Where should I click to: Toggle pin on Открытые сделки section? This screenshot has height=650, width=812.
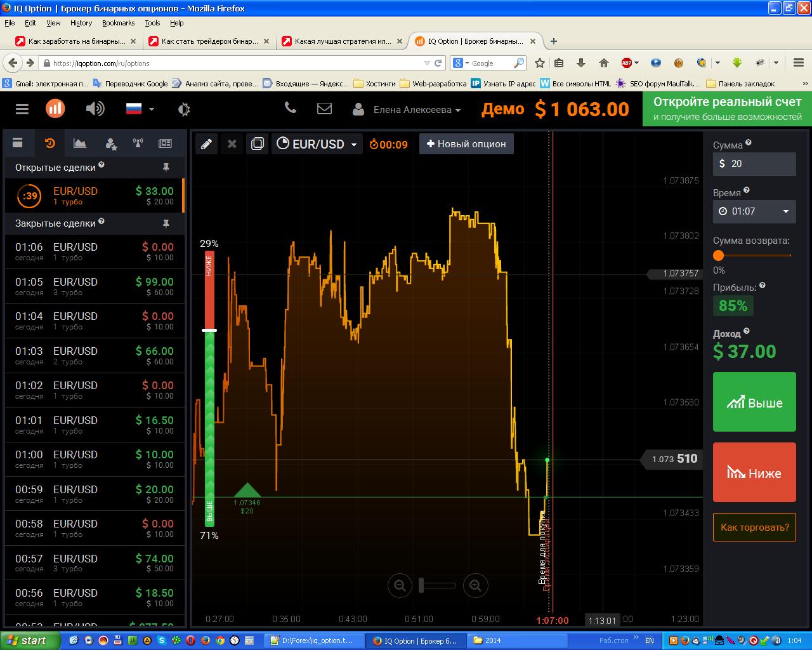coord(166,168)
